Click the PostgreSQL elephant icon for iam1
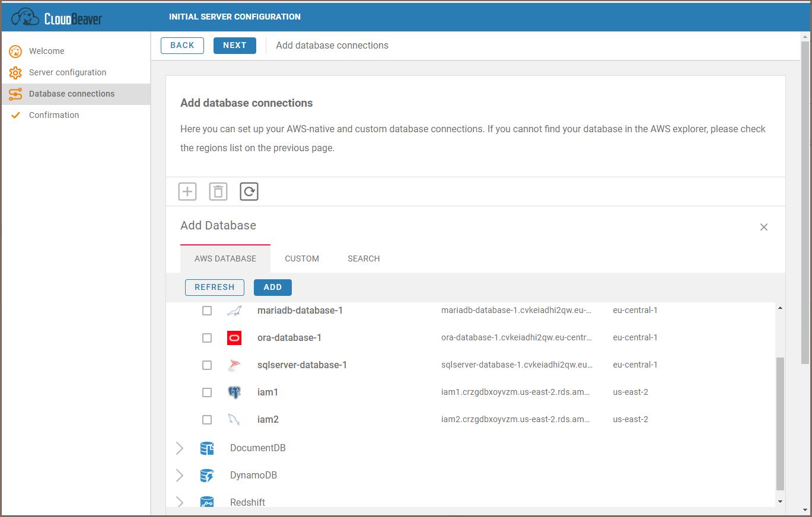812x517 pixels. [x=234, y=392]
